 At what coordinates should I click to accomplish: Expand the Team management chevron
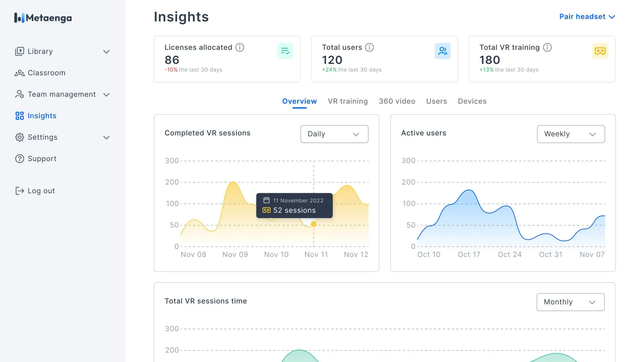click(106, 95)
